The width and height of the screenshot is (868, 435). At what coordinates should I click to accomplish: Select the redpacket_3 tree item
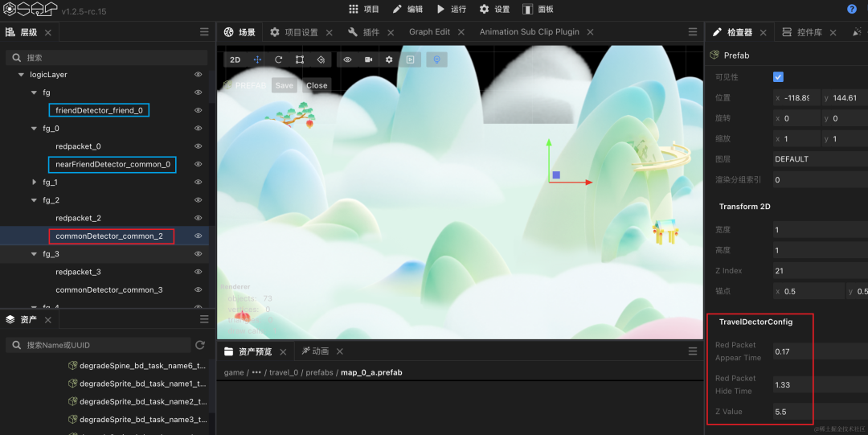click(78, 272)
